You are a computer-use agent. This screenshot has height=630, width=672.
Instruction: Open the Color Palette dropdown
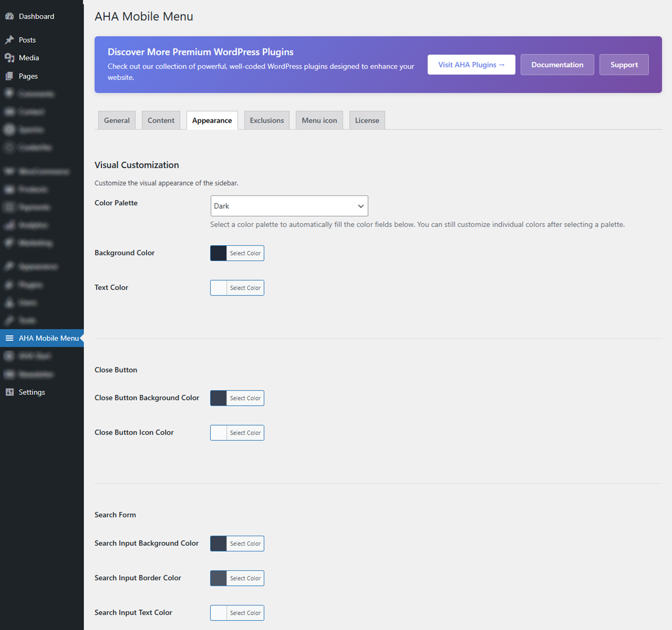(289, 206)
